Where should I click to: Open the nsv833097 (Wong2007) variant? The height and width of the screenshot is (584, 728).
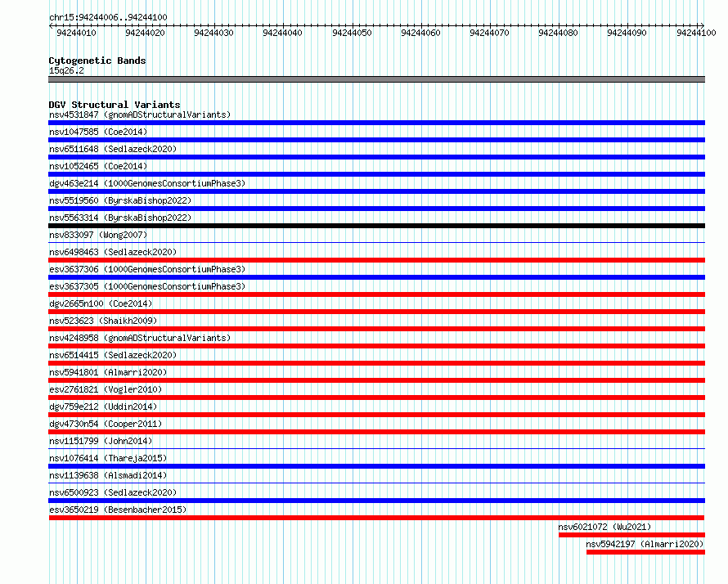pyautogui.click(x=98, y=235)
